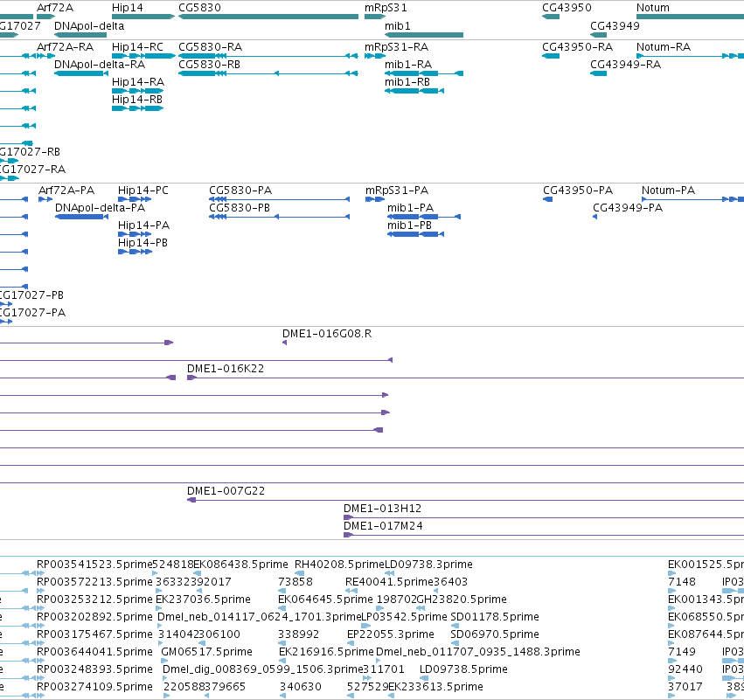Select the DME1-013H12 clone label
This screenshot has width=744, height=700.
[x=382, y=509]
